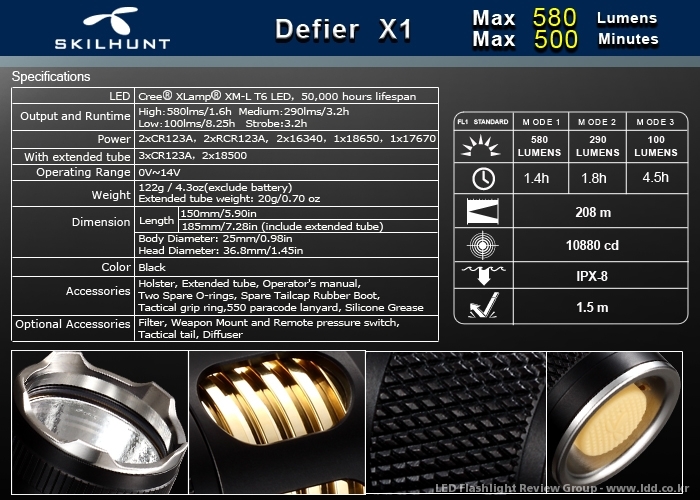Click the impact resistance icon

point(483,306)
